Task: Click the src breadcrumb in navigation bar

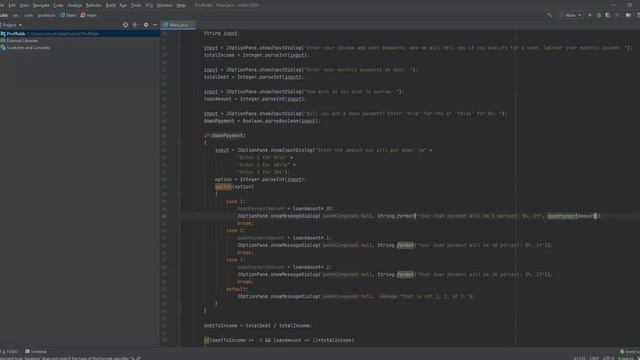Action: (x=16, y=15)
